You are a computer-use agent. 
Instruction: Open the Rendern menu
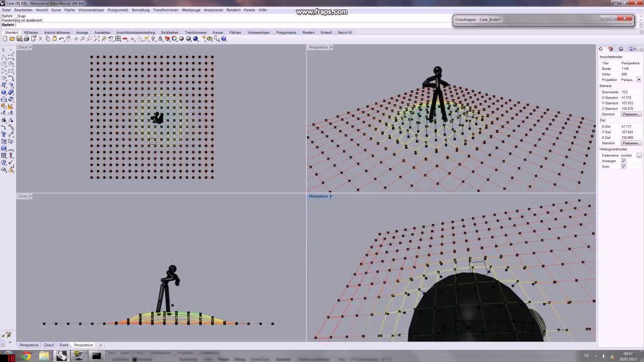click(233, 10)
